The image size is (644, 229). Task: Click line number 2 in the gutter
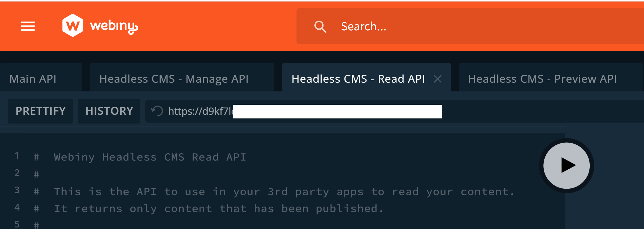(x=17, y=173)
